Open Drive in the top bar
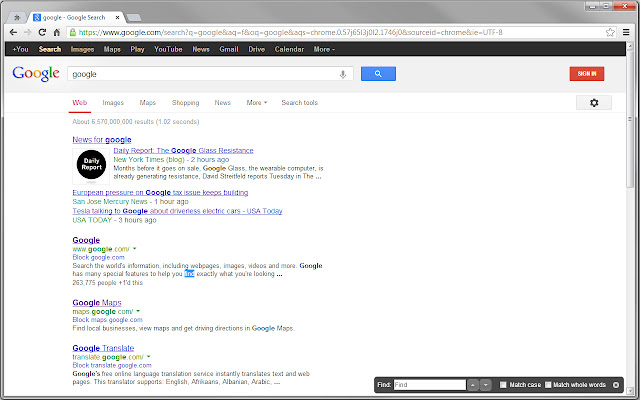Viewport: 640px width, 400px height. pos(256,49)
